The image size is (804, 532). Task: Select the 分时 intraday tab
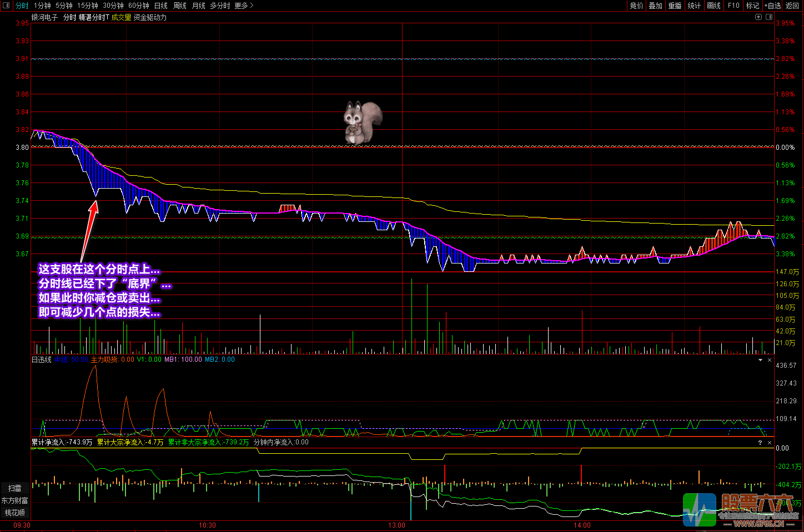point(22,6)
